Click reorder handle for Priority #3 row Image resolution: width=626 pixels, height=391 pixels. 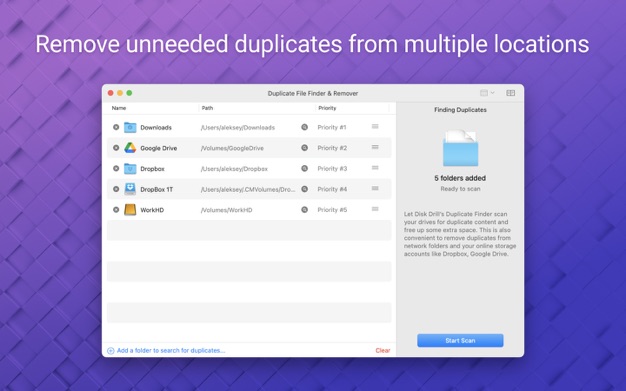pyautogui.click(x=375, y=168)
